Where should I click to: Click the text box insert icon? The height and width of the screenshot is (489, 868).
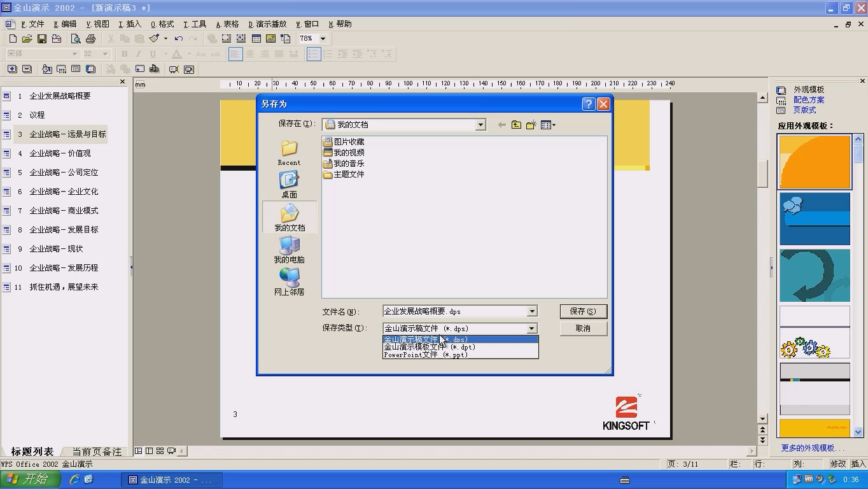[241, 39]
